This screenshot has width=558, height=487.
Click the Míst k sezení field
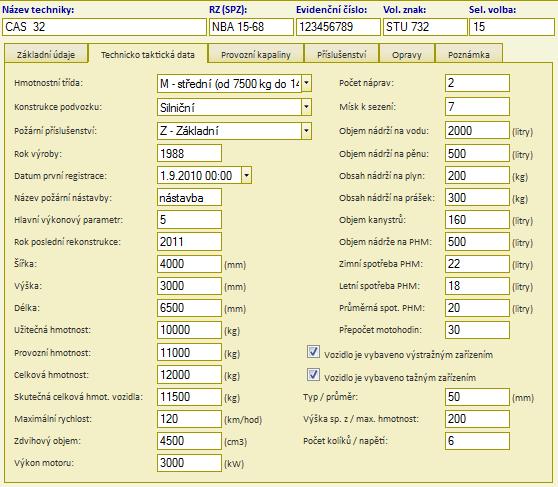point(477,106)
